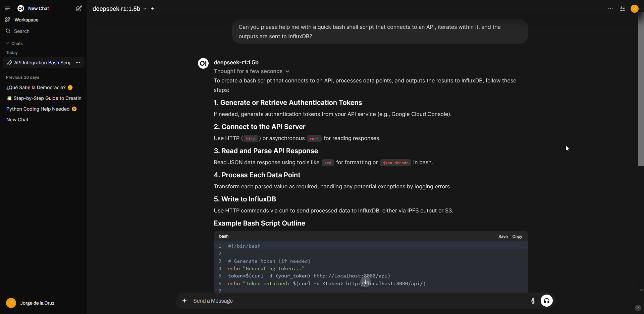Click the deepseek model avatar icon in response
Image resolution: width=644 pixels, height=314 pixels.
pos(203,63)
